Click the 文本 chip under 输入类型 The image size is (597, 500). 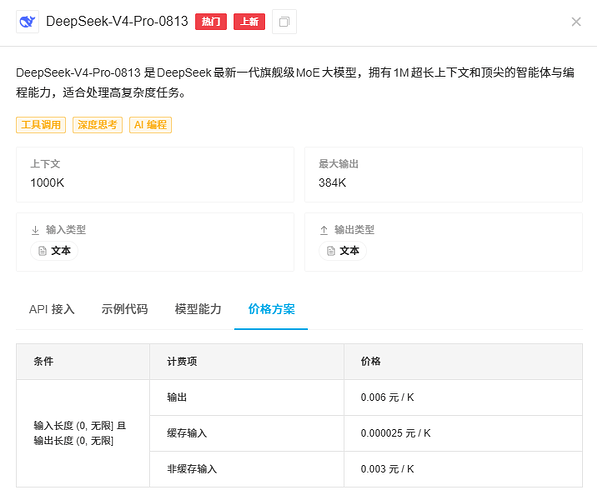coord(54,251)
